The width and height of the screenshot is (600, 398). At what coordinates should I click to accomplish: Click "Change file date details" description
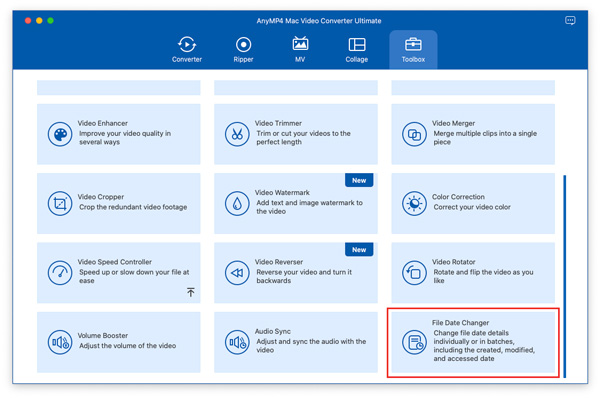point(484,346)
